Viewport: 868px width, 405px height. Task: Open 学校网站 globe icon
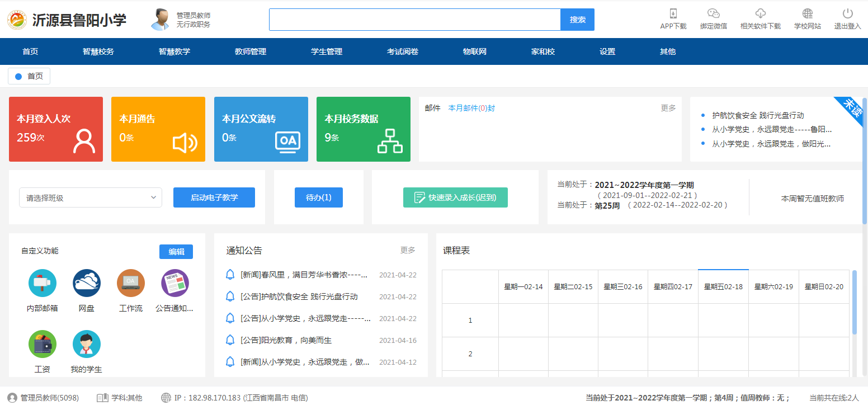tap(808, 14)
